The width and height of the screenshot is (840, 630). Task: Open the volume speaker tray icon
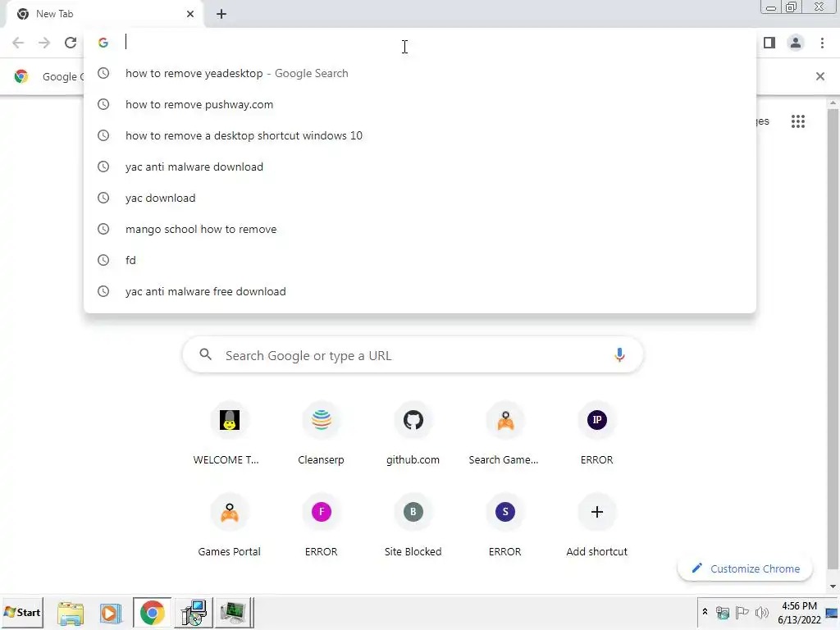(x=761, y=612)
